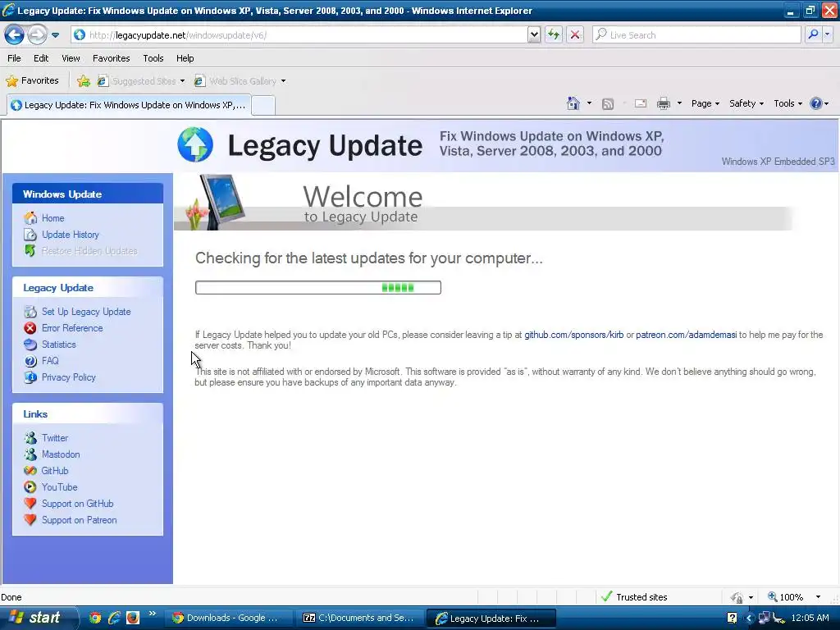Open Suggested Sites dropdown
840x630 pixels.
(141, 81)
